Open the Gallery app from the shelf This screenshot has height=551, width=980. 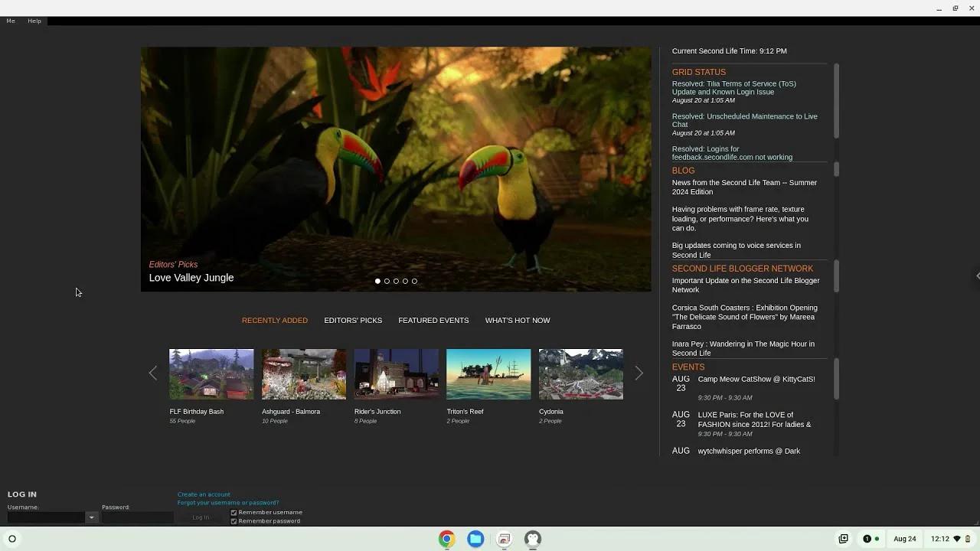point(504,540)
